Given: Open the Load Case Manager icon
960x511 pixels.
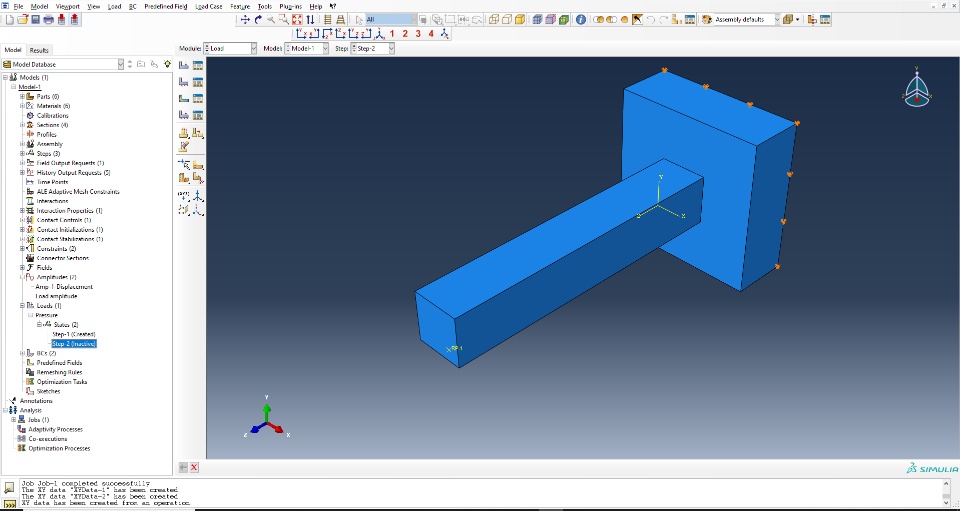Looking at the screenshot, I should pyautogui.click(x=198, y=115).
